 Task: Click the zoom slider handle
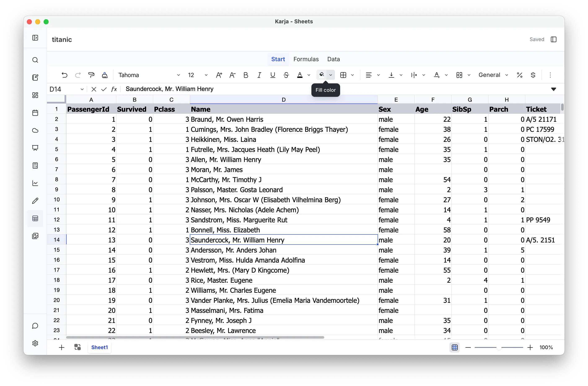point(499,347)
